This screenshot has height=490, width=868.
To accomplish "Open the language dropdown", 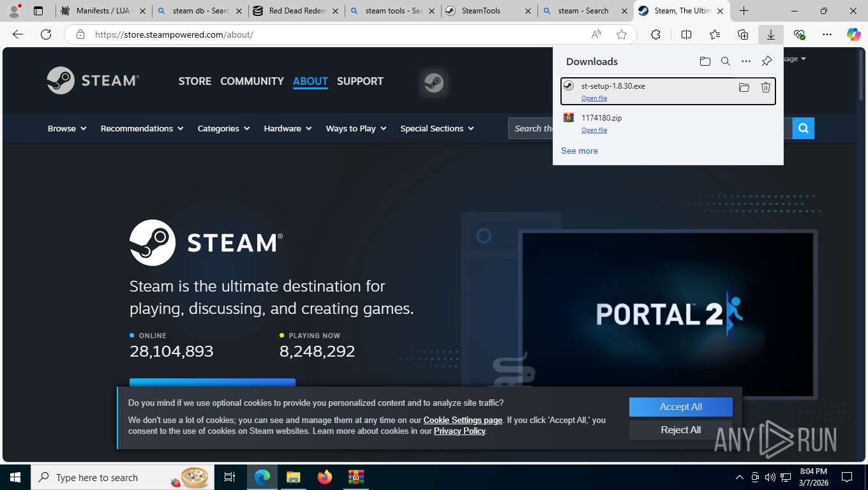I will pyautogui.click(x=795, y=59).
